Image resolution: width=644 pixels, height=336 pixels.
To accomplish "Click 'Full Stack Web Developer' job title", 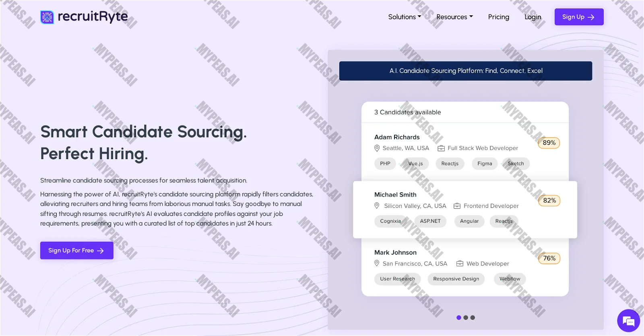I will [483, 148].
